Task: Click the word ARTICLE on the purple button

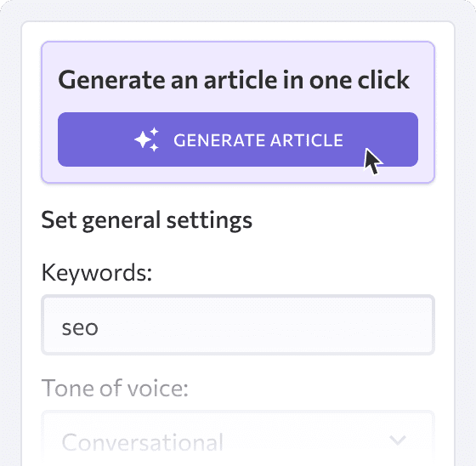Action: point(307,140)
